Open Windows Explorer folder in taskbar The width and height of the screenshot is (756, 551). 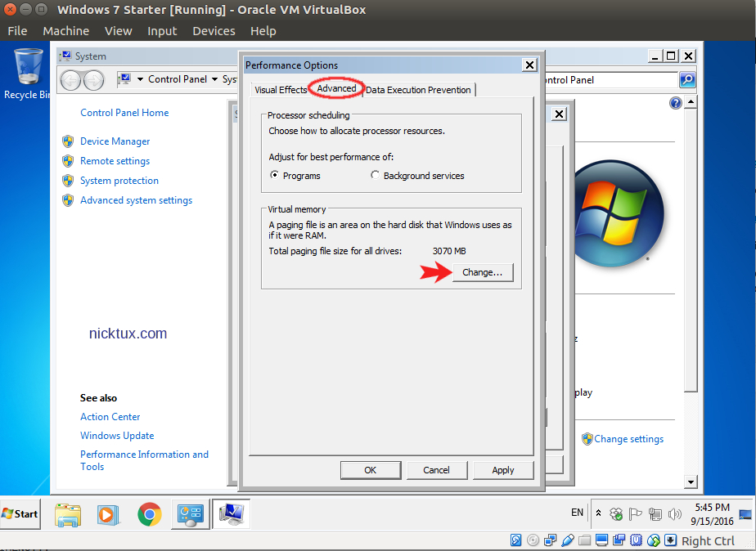coord(68,513)
